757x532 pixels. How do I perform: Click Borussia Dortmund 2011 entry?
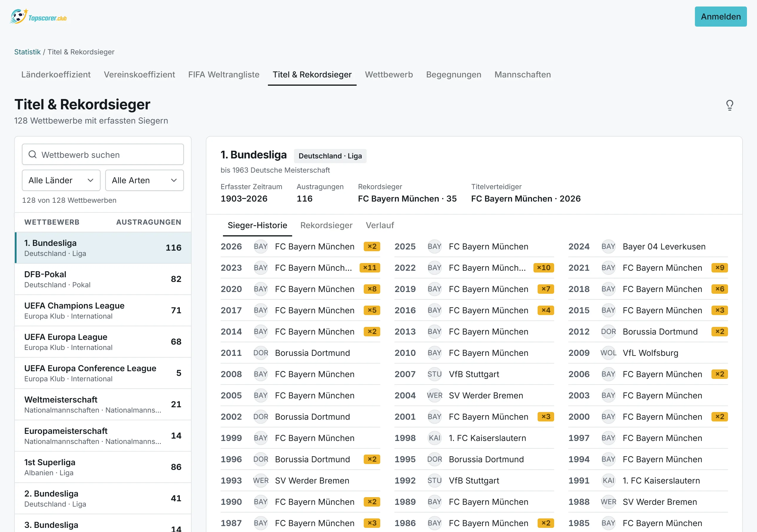(x=300, y=353)
